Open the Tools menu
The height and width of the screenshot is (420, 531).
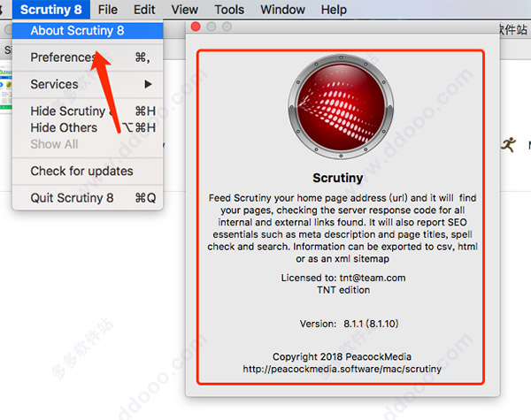tap(229, 10)
